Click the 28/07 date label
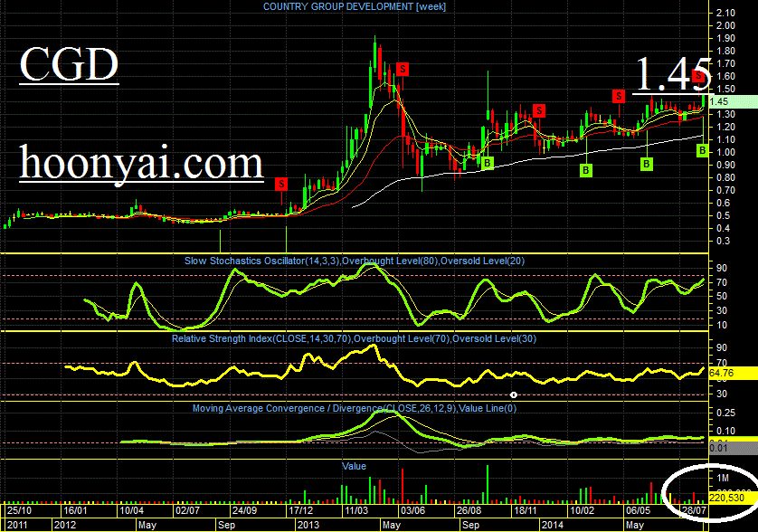The height and width of the screenshot is (532, 758). [x=694, y=510]
